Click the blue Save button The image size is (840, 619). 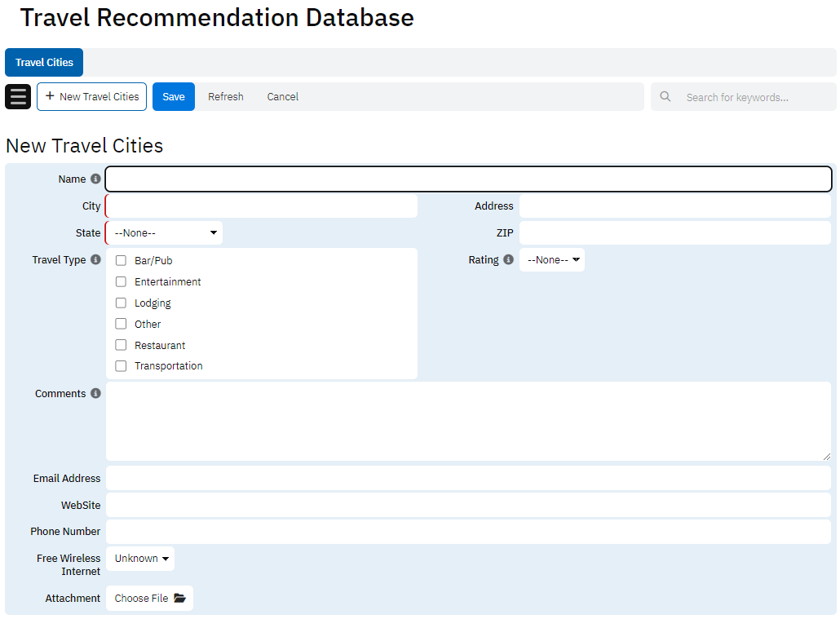tap(174, 96)
